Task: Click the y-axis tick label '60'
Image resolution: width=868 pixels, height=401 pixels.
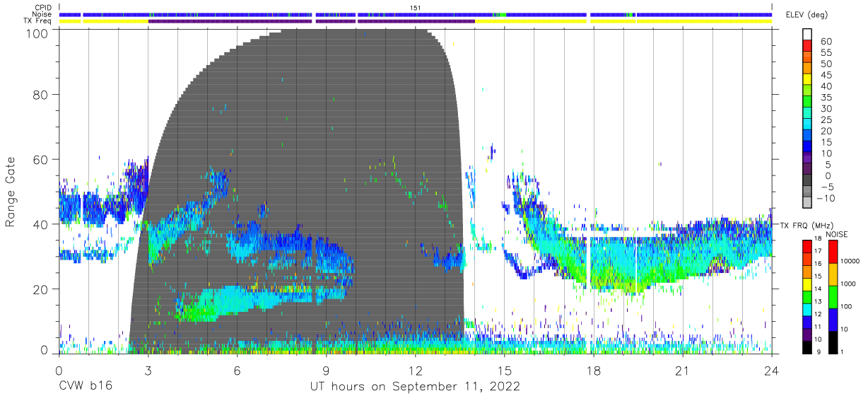Action: click(41, 159)
